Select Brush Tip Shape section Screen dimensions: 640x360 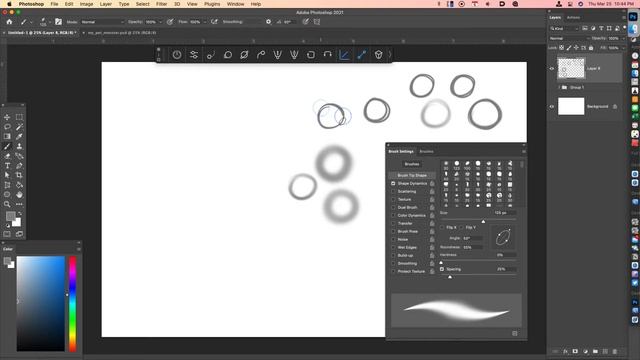tap(412, 175)
